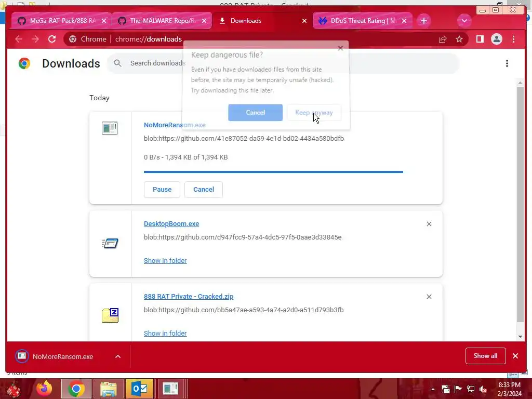Image resolution: width=532 pixels, height=399 pixels.
Task: Pause the NoMoreRansom.exe download
Action: [162, 189]
